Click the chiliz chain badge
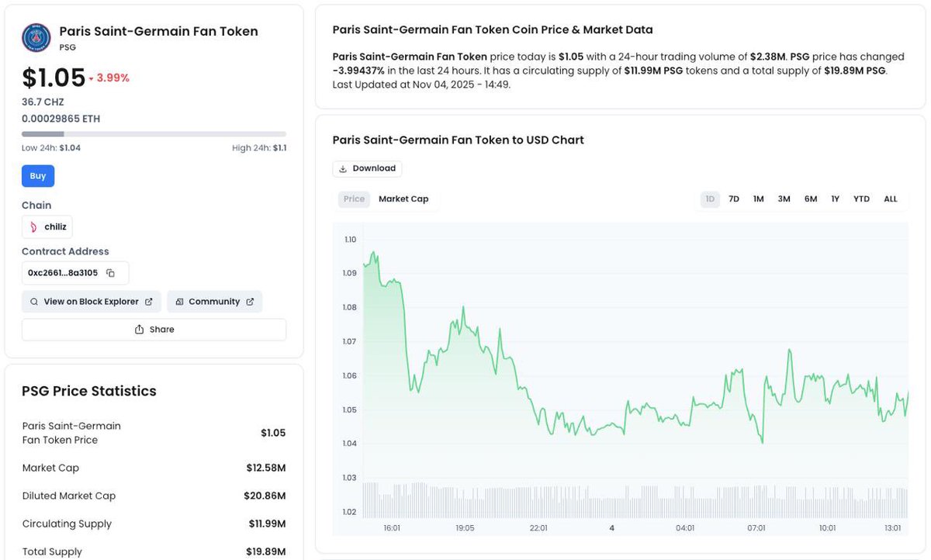 coord(47,227)
